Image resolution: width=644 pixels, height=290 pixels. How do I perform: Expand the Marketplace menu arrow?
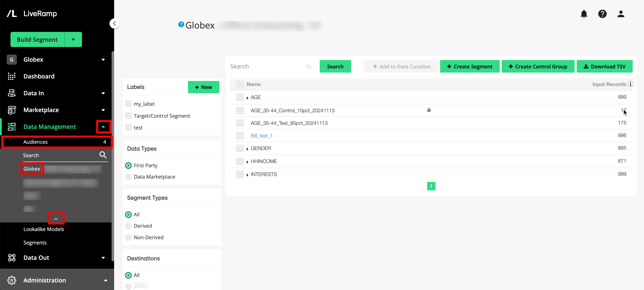click(103, 110)
